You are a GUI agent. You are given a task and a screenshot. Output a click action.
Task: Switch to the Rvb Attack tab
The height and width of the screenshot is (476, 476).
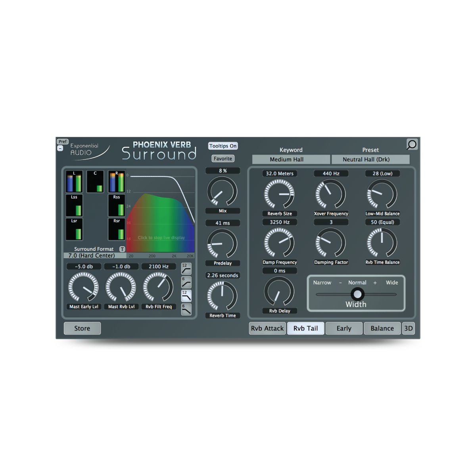click(267, 328)
